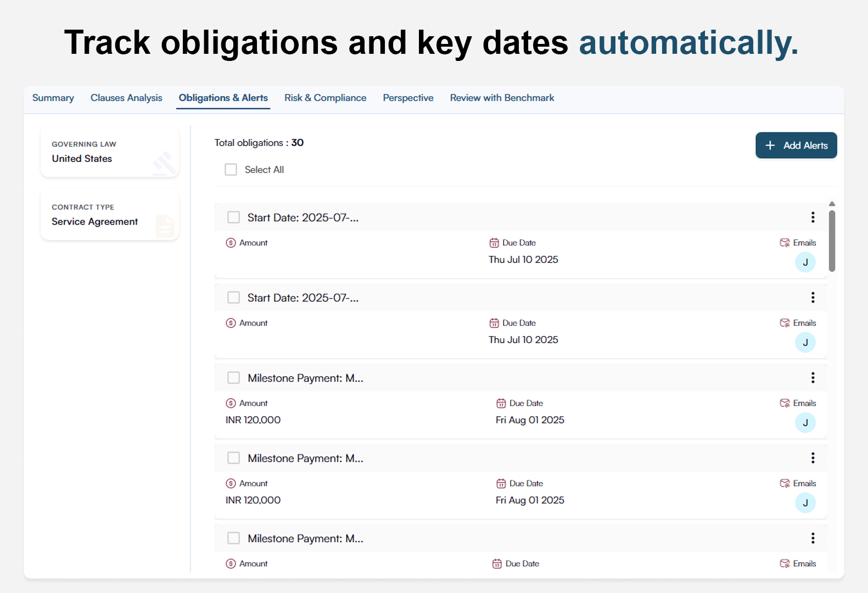This screenshot has width=868, height=593.
Task: Open kebab menu of first Milestone Payment
Action: click(x=813, y=378)
